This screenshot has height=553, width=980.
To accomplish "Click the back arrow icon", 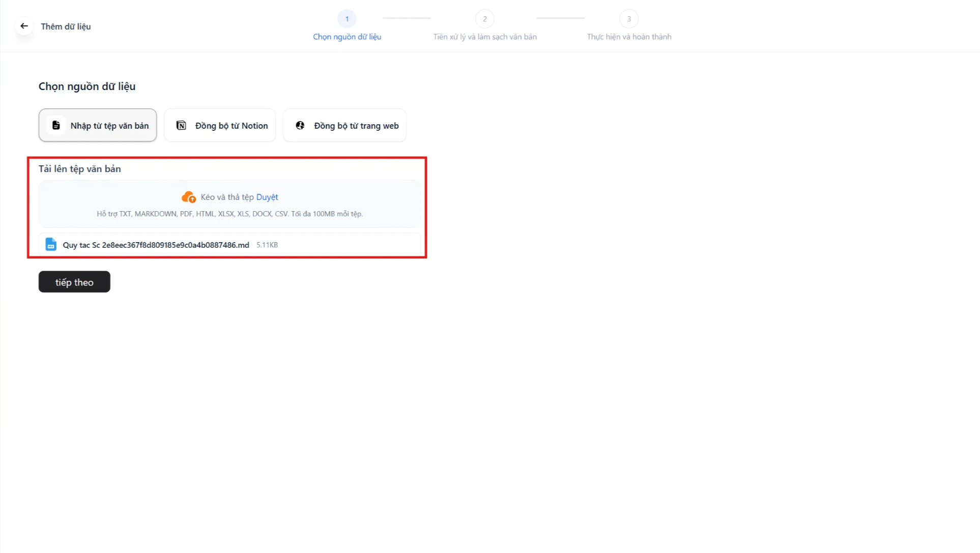I will (24, 26).
